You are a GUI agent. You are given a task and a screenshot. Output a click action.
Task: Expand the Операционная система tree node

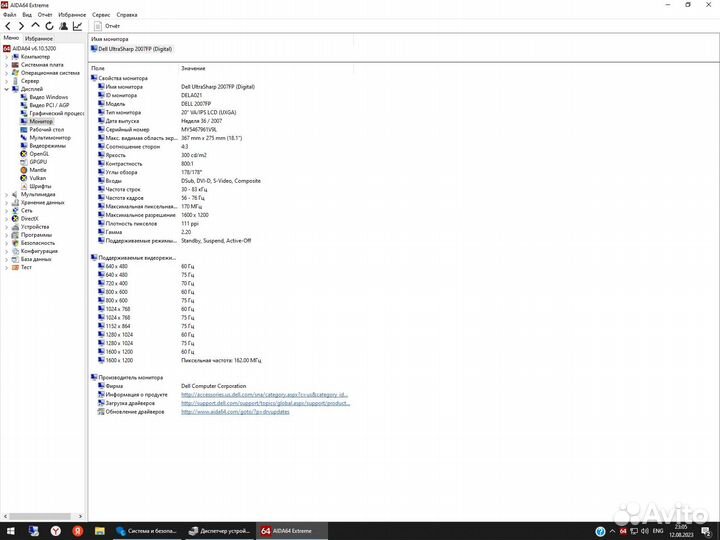click(6, 73)
